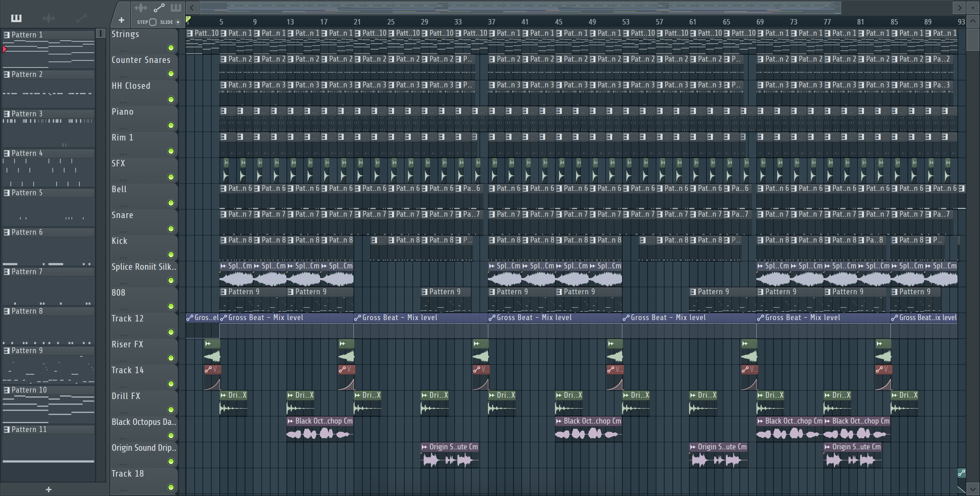The width and height of the screenshot is (980, 496).
Task: Mute the Drill FX track
Action: 171,410
